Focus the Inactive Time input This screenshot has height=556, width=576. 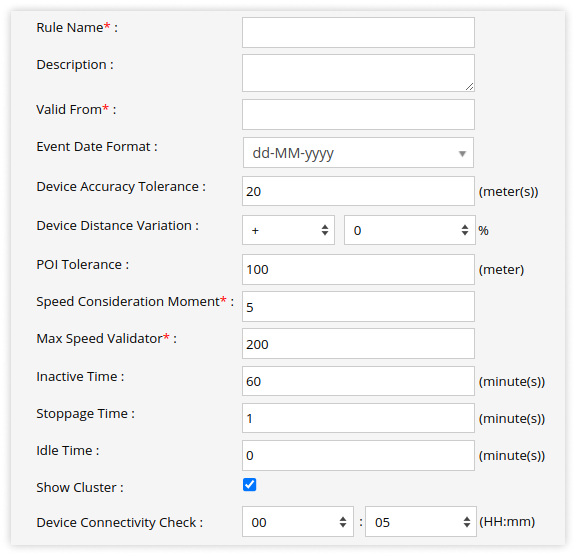[x=358, y=381]
